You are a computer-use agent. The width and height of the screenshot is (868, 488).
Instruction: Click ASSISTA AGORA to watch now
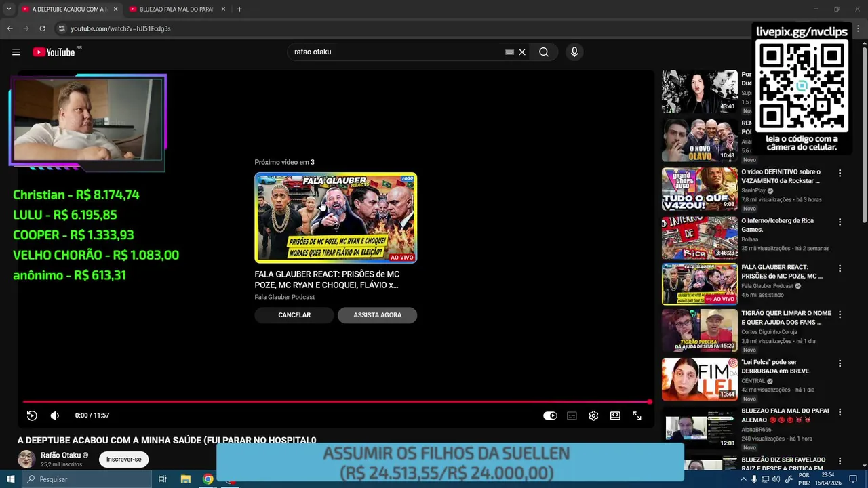point(377,315)
